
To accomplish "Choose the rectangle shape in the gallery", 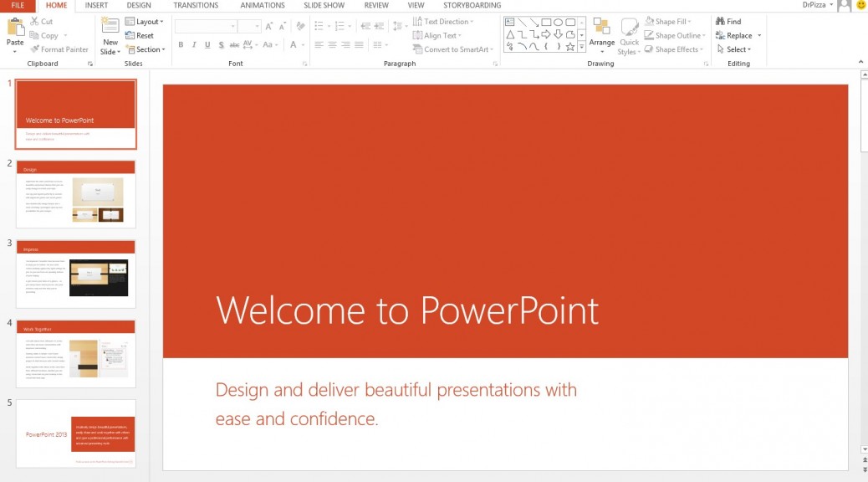I will click(546, 22).
